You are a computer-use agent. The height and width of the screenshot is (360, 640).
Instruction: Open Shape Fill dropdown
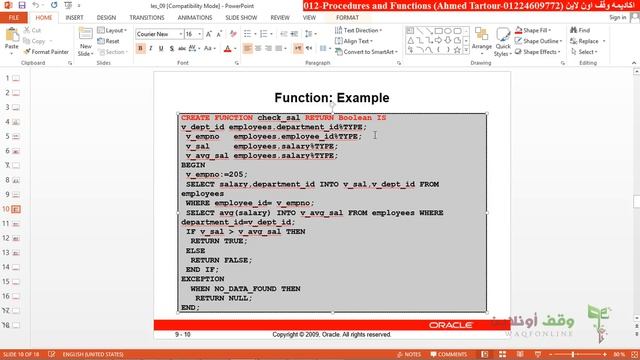pos(533,30)
